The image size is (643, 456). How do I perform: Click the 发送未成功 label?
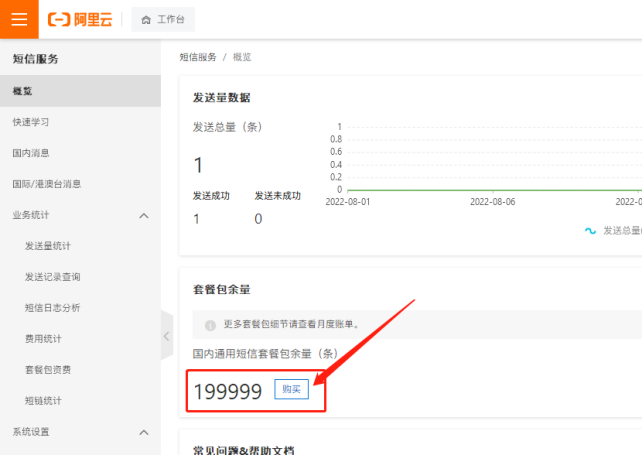(x=278, y=196)
